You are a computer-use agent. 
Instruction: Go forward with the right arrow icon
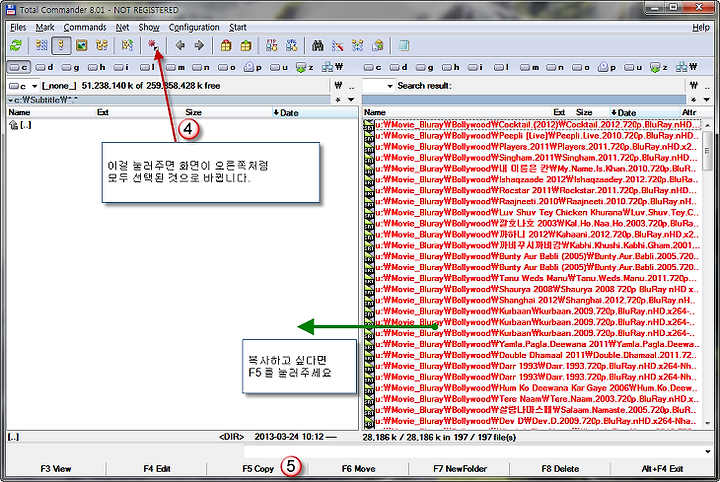pos(199,45)
